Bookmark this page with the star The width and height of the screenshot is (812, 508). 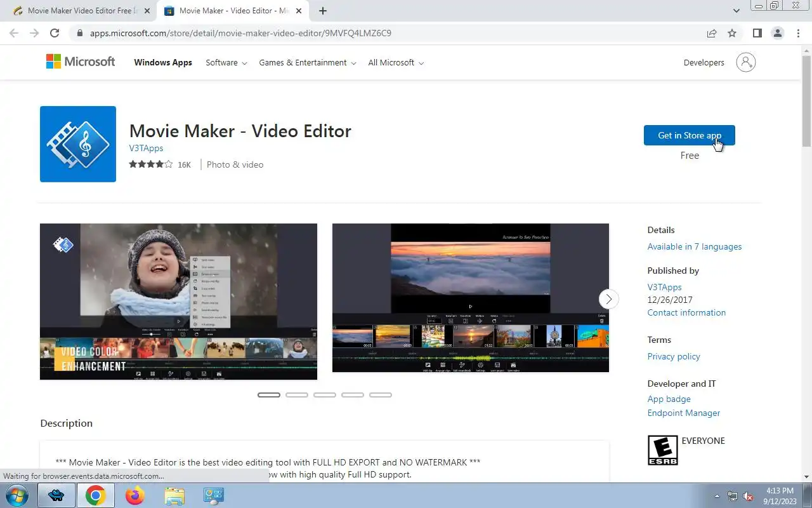point(732,33)
